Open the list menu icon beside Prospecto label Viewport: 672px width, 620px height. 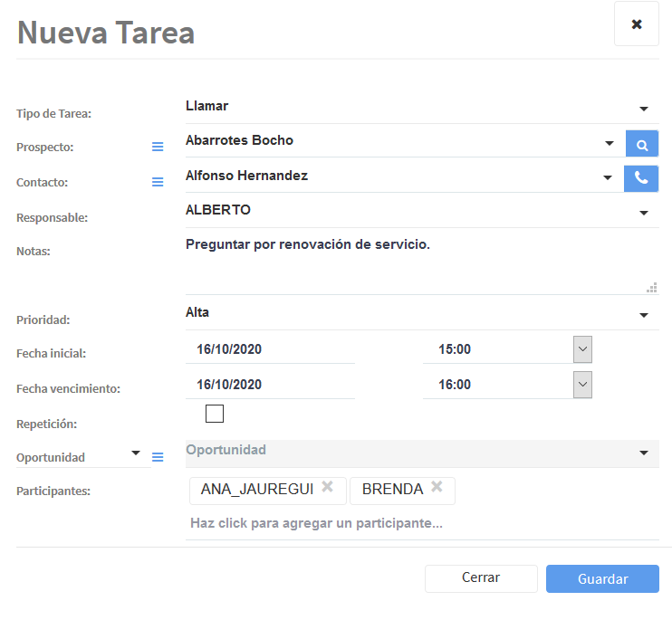click(158, 147)
